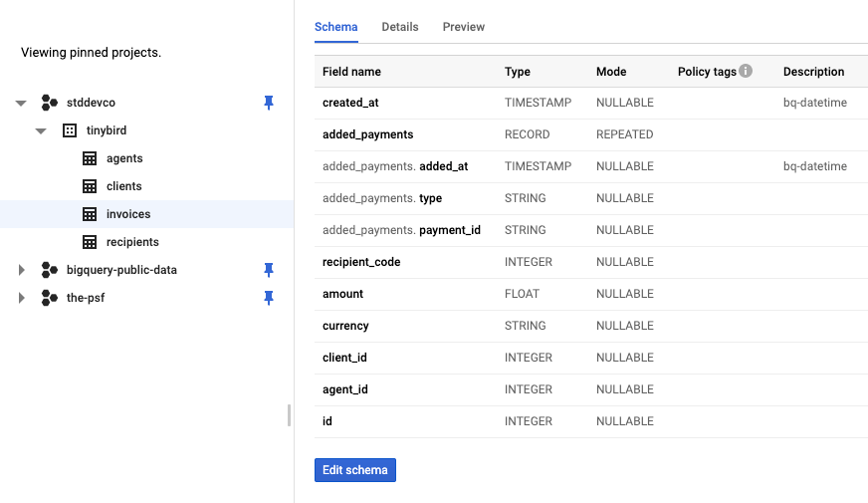Collapse the tinybird dataset node

[41, 130]
